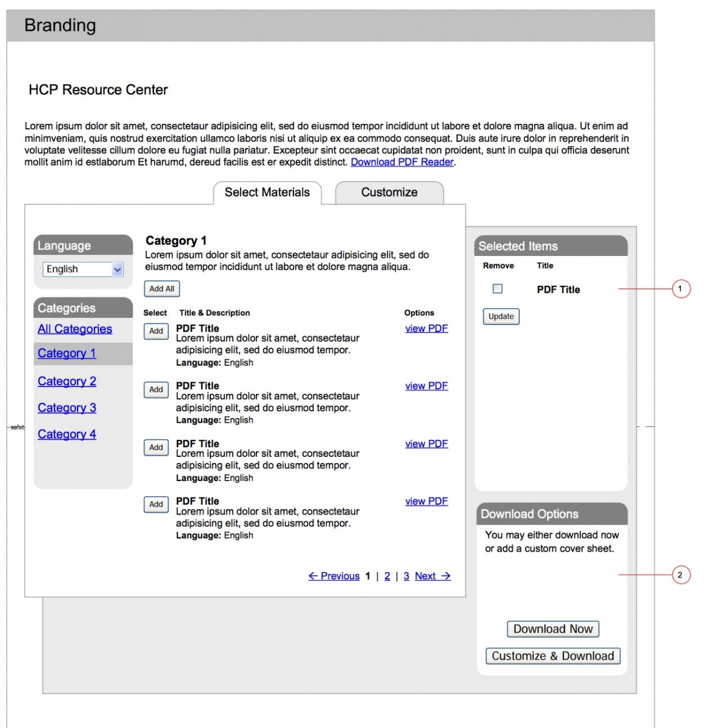
Task: Open Category 4 from the sidebar
Action: [67, 434]
